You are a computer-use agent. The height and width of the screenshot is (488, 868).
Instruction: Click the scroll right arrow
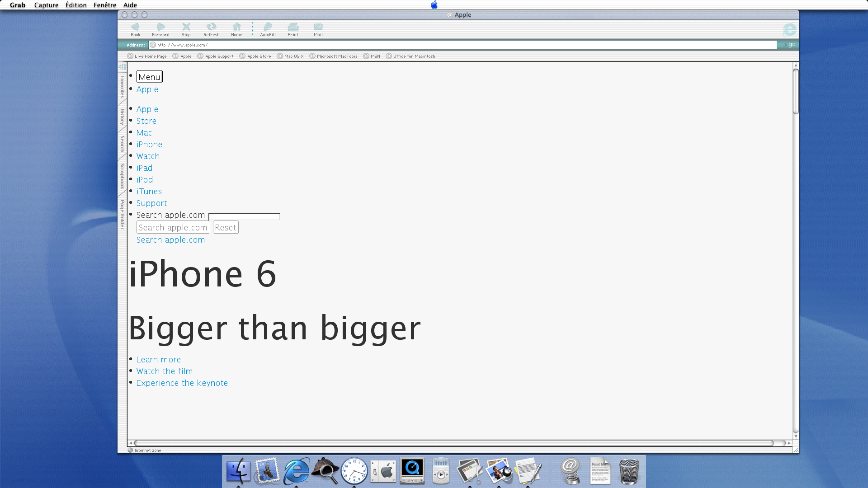click(789, 443)
